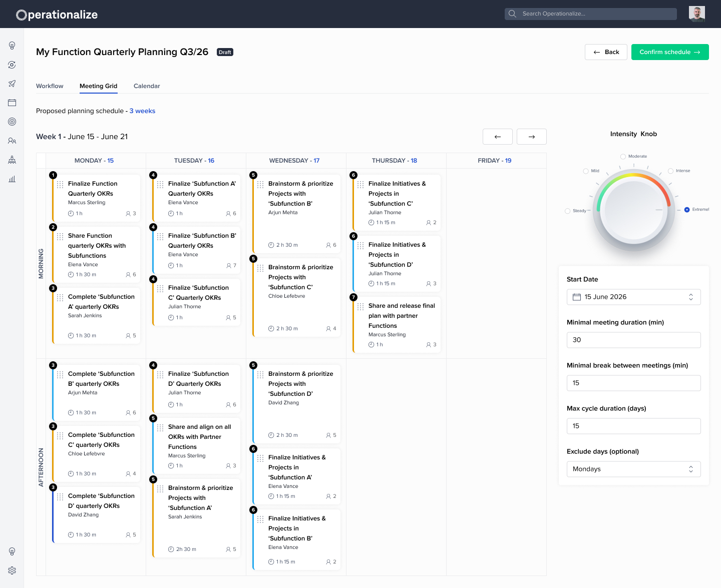Click calendar icon in Start Date field
The image size is (721, 588).
pos(577,297)
